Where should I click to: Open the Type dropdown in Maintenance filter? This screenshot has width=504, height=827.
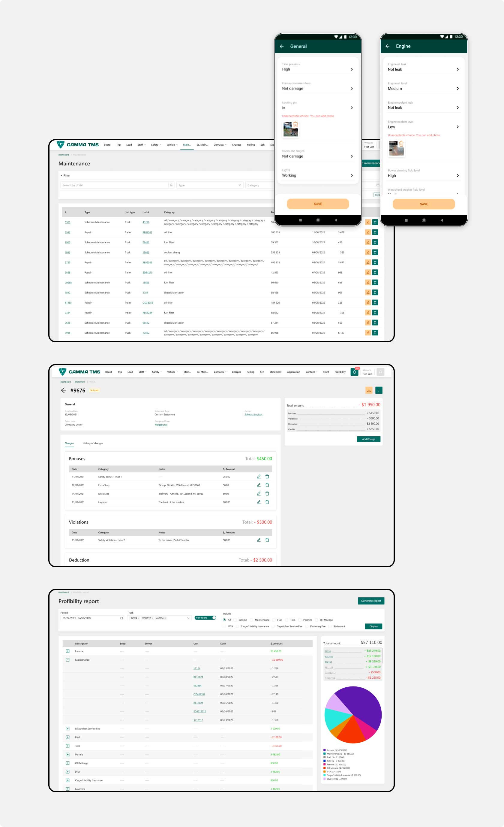click(210, 185)
